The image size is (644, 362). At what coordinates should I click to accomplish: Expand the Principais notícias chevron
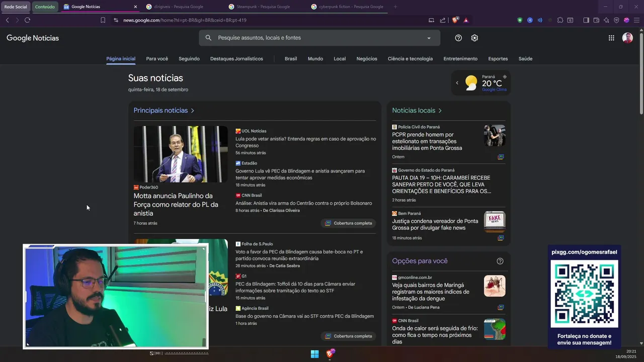[193, 111]
